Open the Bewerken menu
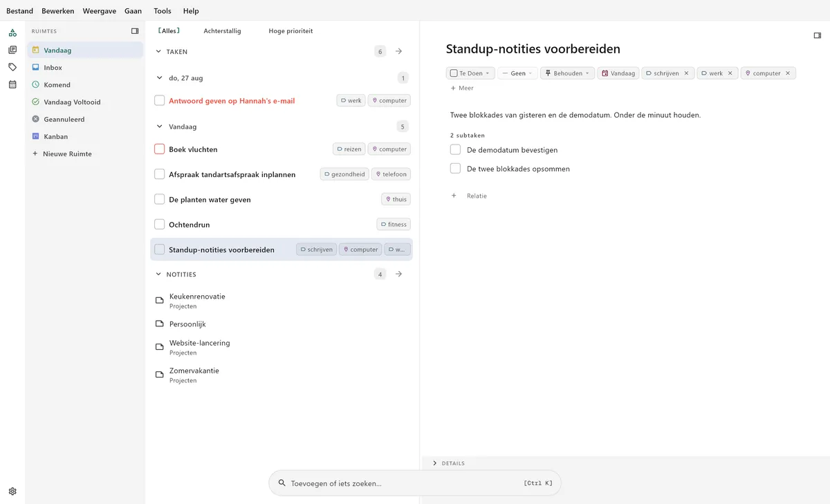 [x=58, y=11]
